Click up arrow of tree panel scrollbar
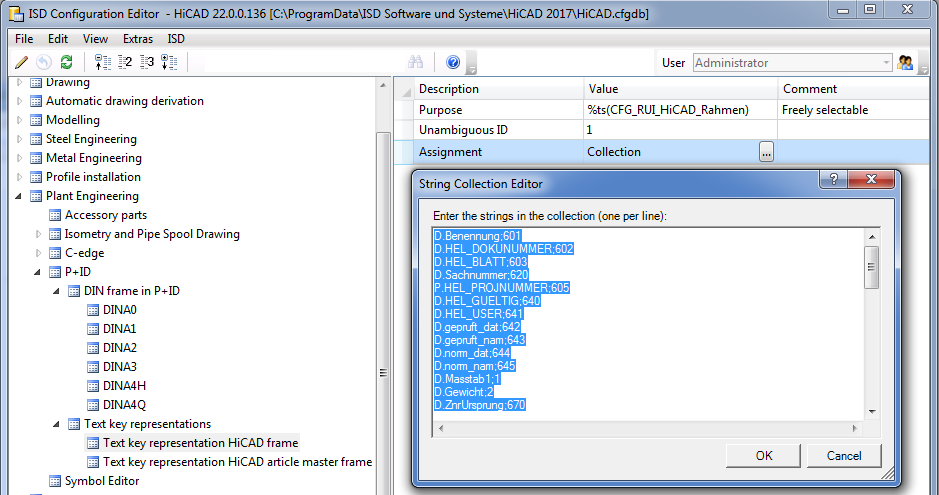 pyautogui.click(x=383, y=85)
